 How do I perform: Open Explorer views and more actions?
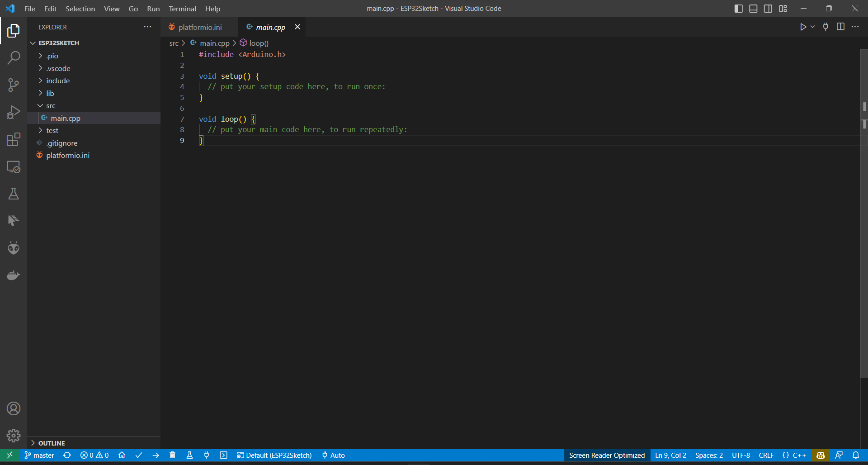(x=147, y=27)
